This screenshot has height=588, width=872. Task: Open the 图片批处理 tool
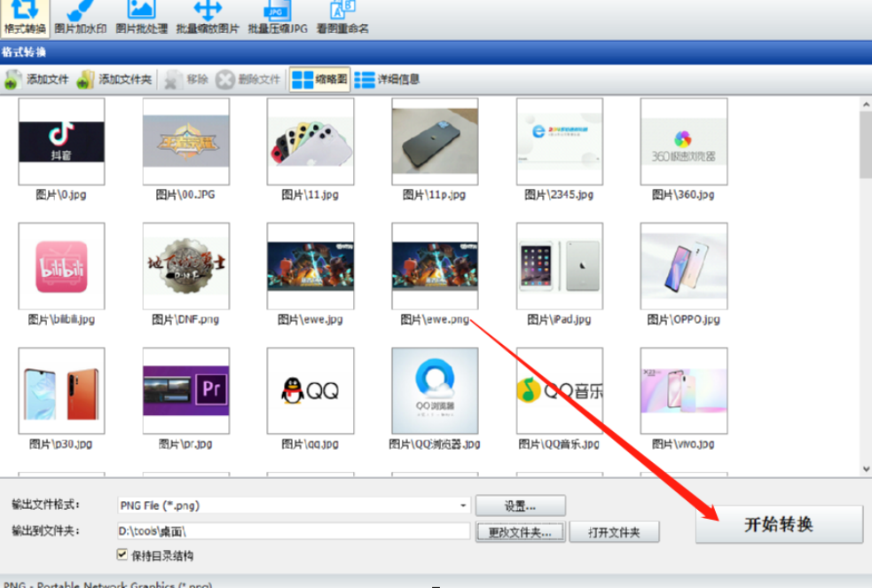click(x=142, y=16)
